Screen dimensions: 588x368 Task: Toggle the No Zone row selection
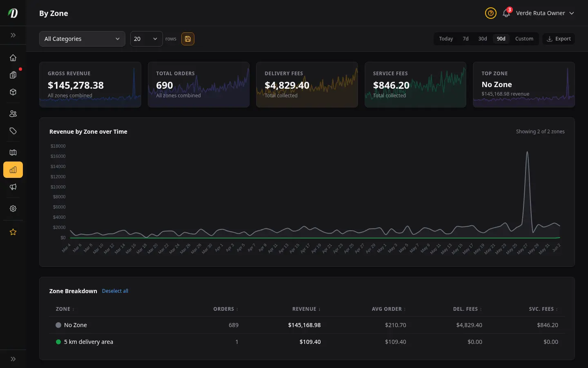click(x=307, y=325)
